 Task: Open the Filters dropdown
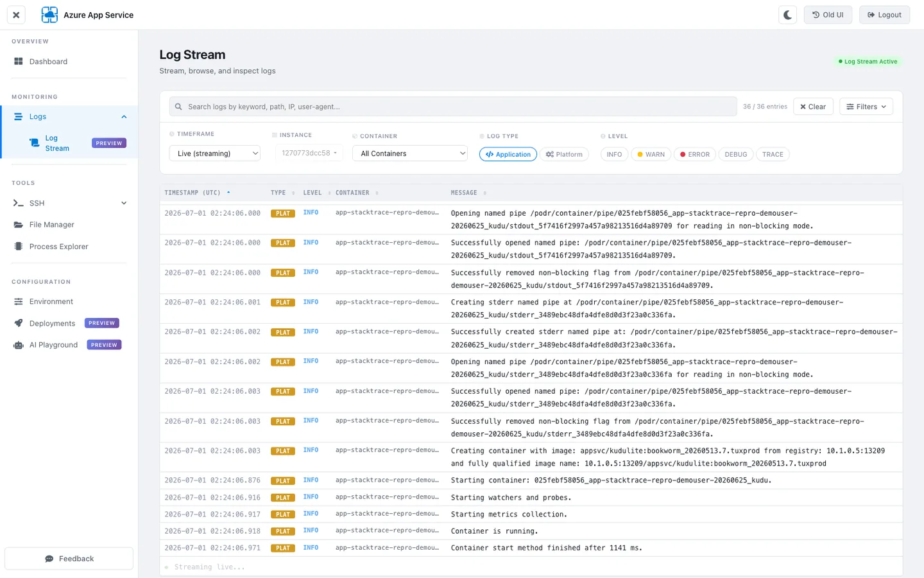[x=866, y=107]
